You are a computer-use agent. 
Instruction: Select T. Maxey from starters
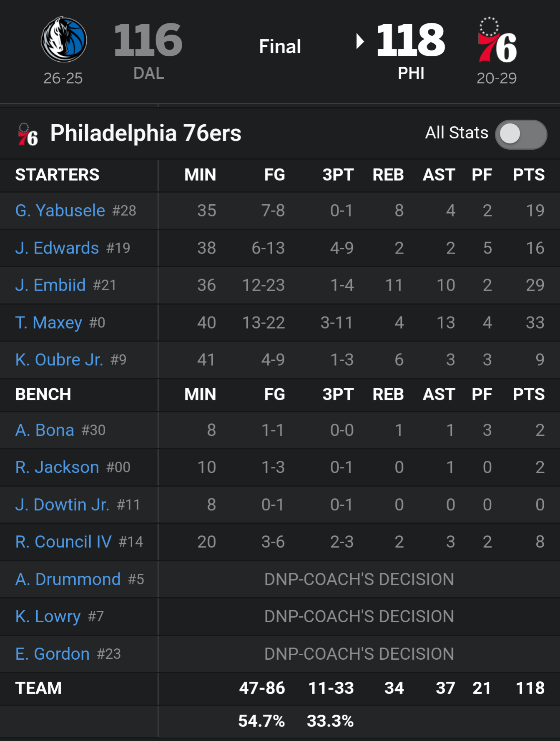49,323
